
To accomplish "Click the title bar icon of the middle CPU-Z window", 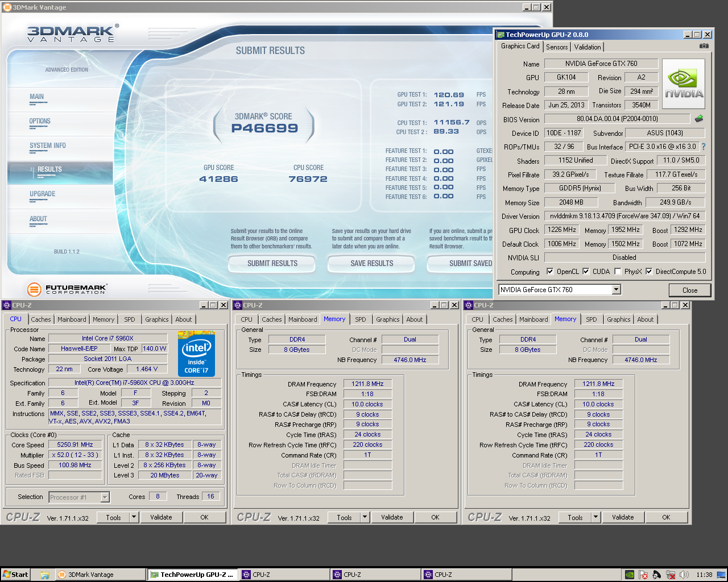I will (x=238, y=305).
